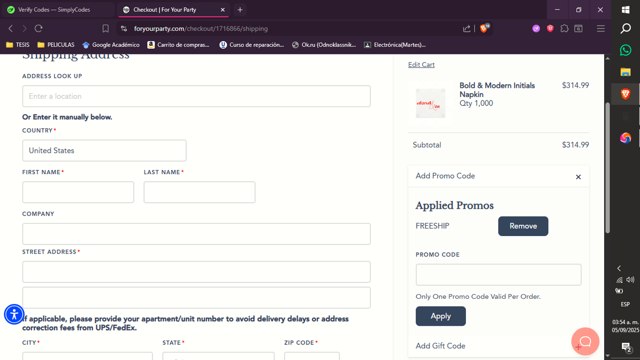
Task: Open the extensions puzzle icon
Action: (564, 29)
